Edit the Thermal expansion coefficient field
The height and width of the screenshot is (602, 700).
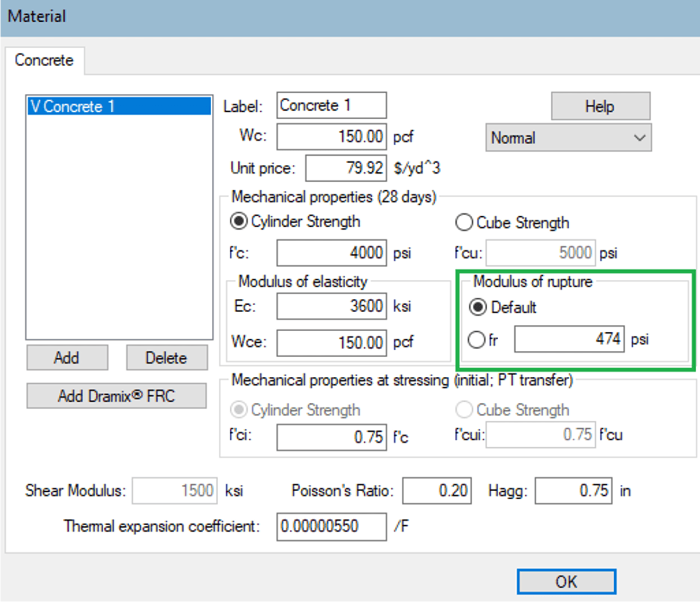[x=331, y=526]
